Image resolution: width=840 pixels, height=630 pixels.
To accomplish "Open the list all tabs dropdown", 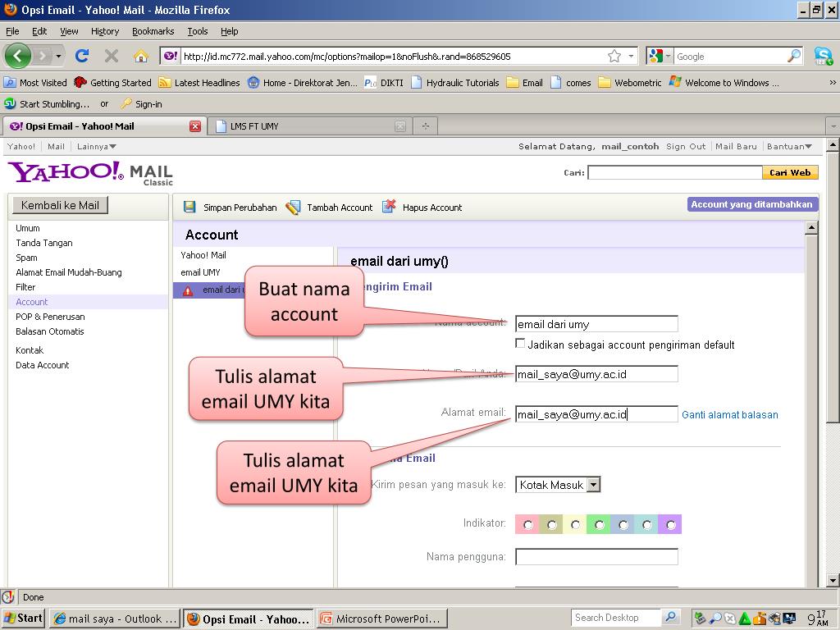I will point(833,126).
